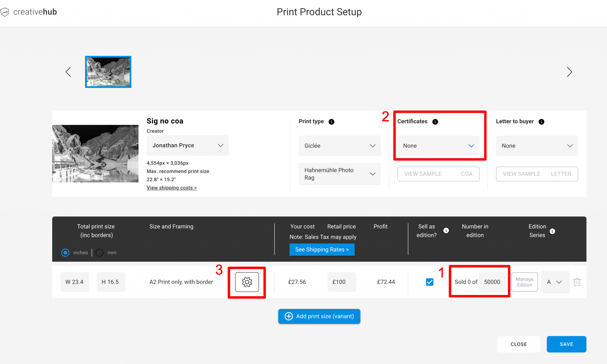View the Certificates info tooltip
The height and width of the screenshot is (364, 607).
point(435,121)
